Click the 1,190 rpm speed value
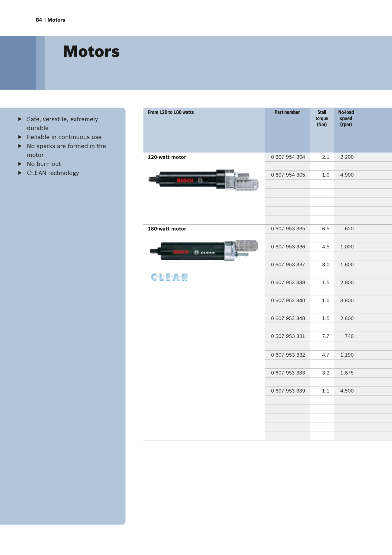 pos(347,355)
